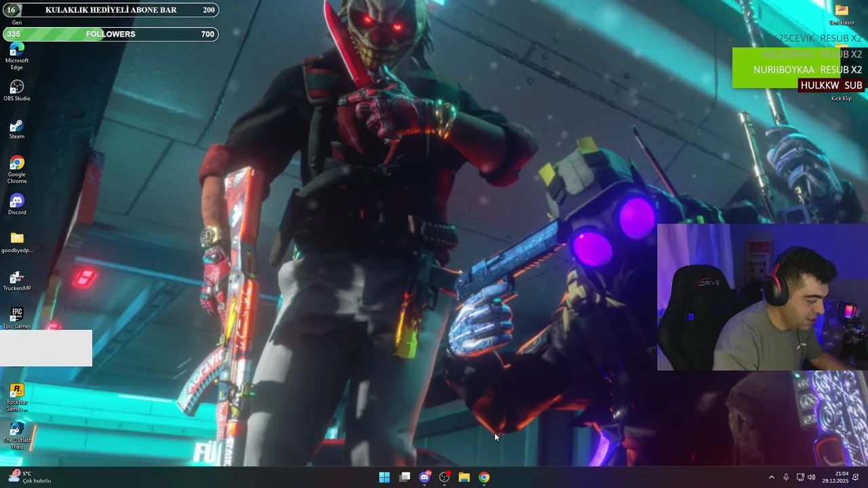Open Task View in the taskbar
Viewport: 868px width, 488px height.
(x=405, y=477)
